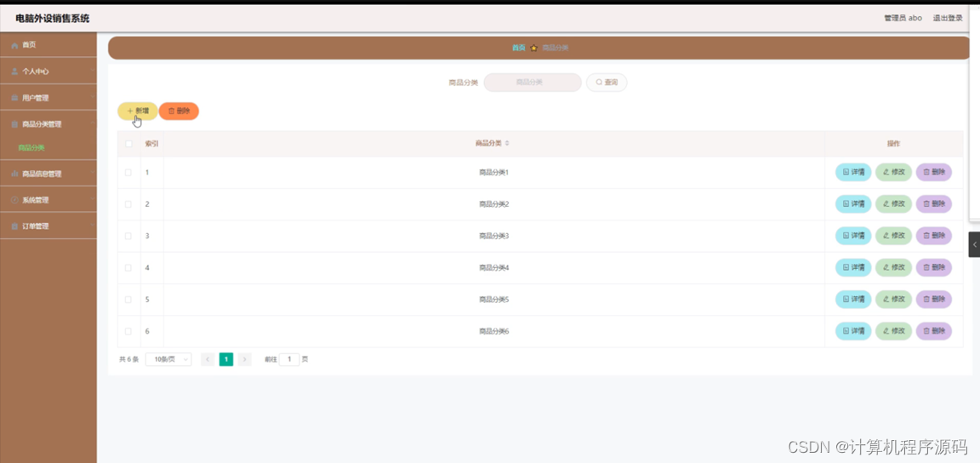Click the 查询 search button
The height and width of the screenshot is (463, 980).
607,82
